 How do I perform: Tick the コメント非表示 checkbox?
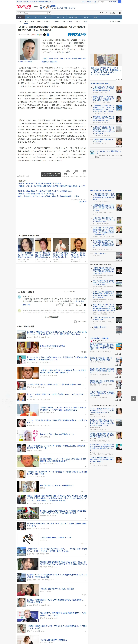point(75,321)
